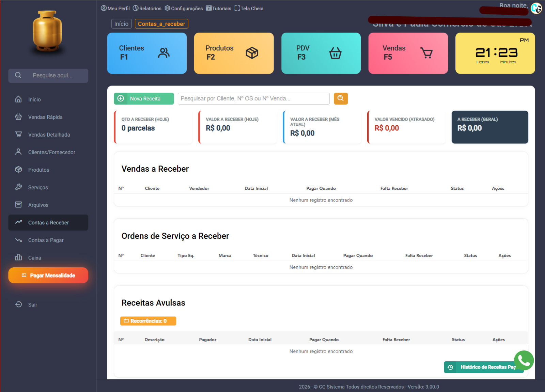The height and width of the screenshot is (392, 545).
Task: Click the Qtd a Receber (Hoje) card
Action: pos(153,127)
